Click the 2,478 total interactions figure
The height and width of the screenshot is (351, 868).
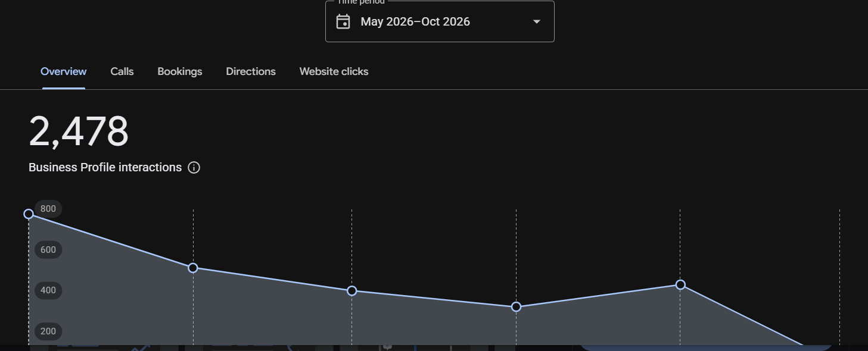79,131
